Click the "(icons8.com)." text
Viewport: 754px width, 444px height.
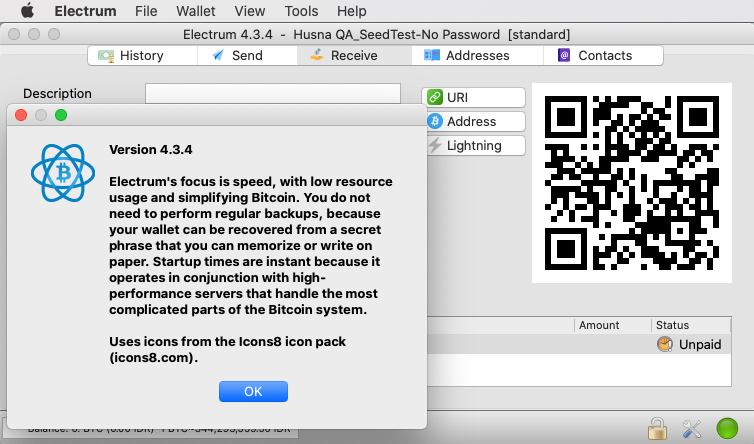153,357
